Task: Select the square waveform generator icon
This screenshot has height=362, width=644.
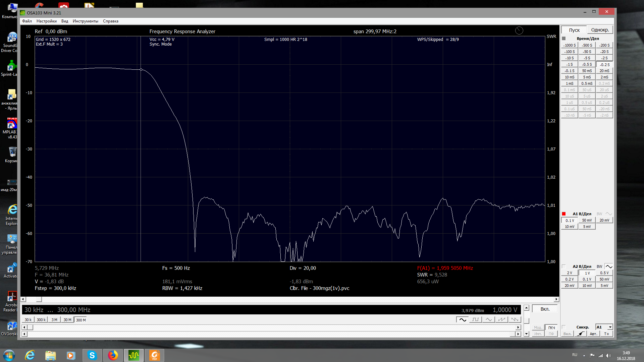Action: click(x=476, y=320)
